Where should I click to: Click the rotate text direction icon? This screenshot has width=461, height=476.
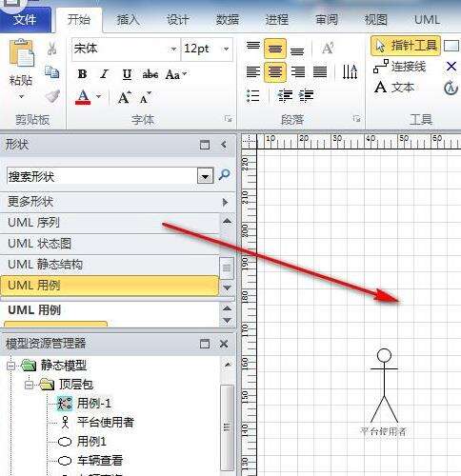coord(350,71)
